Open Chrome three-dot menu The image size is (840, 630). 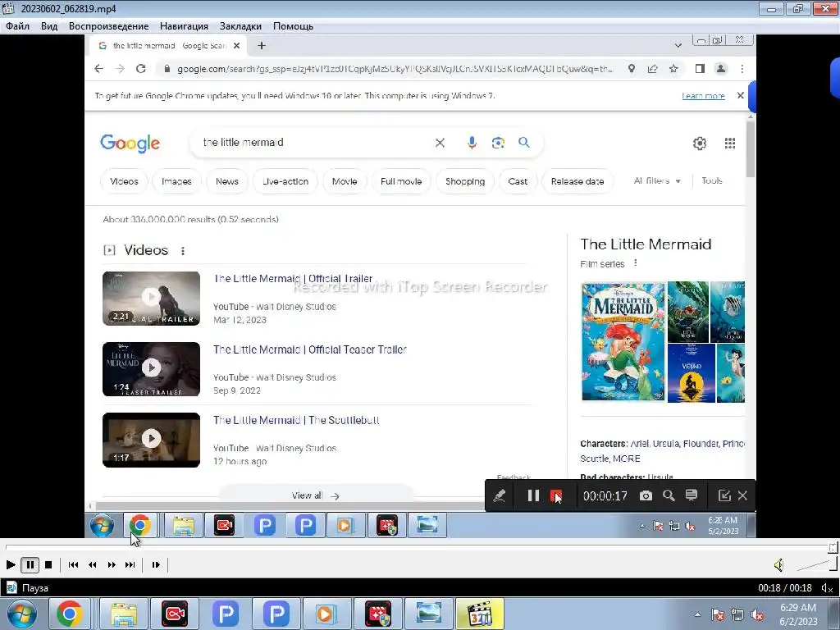(x=742, y=69)
